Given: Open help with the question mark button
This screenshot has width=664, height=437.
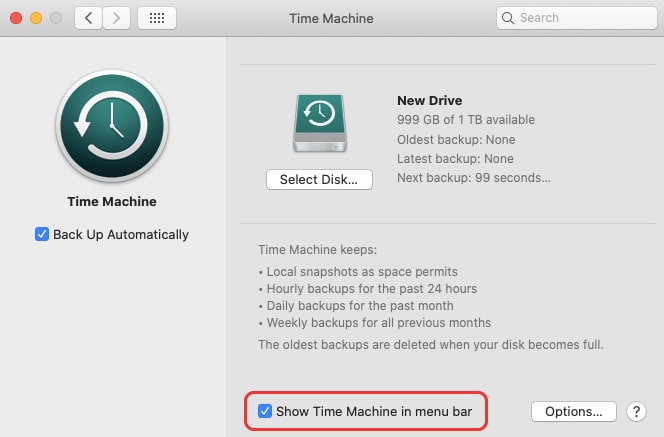Looking at the screenshot, I should [x=636, y=411].
